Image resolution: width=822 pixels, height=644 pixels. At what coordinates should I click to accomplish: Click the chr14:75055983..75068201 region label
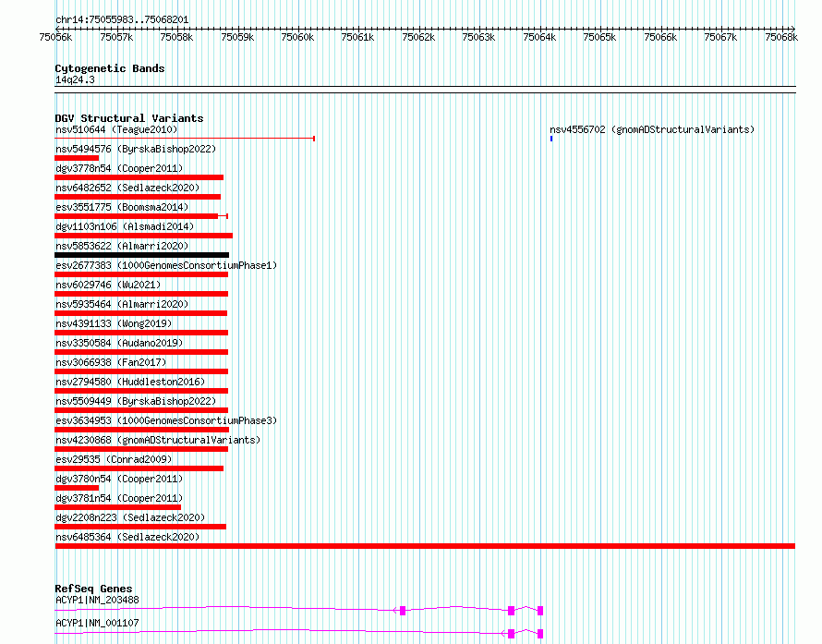(122, 19)
